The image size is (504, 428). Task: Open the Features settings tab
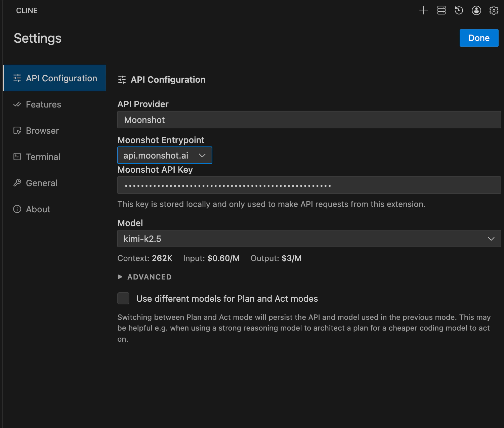point(43,104)
